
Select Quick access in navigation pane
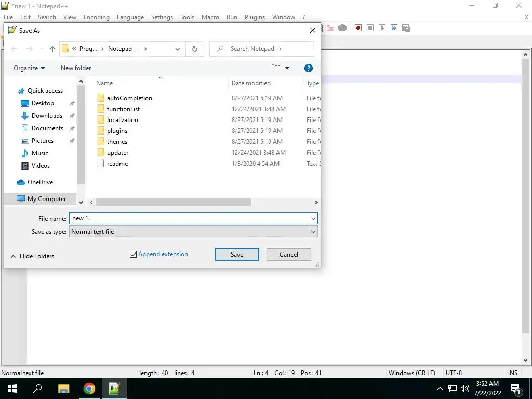(41, 91)
